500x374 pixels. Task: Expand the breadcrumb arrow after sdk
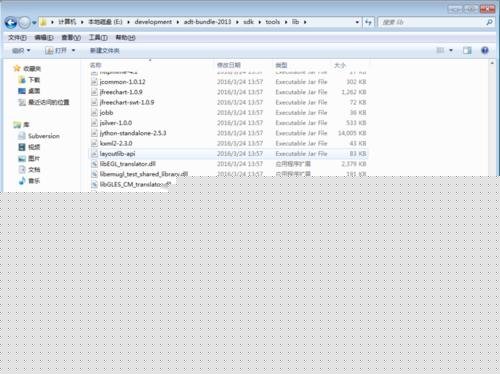(260, 22)
